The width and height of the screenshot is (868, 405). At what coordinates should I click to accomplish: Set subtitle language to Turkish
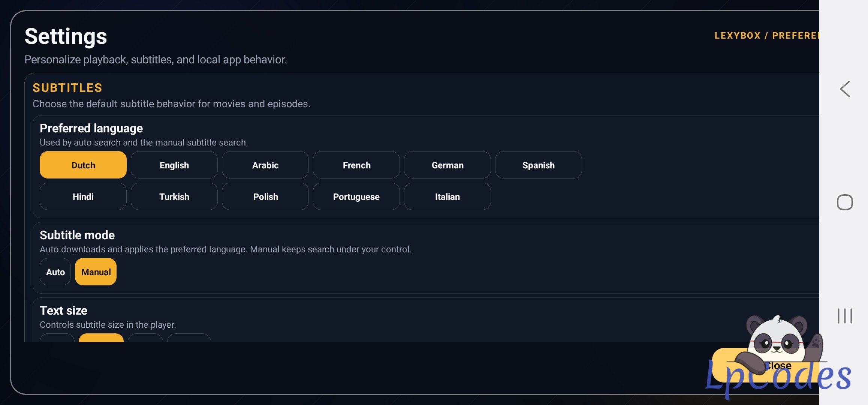(x=174, y=196)
